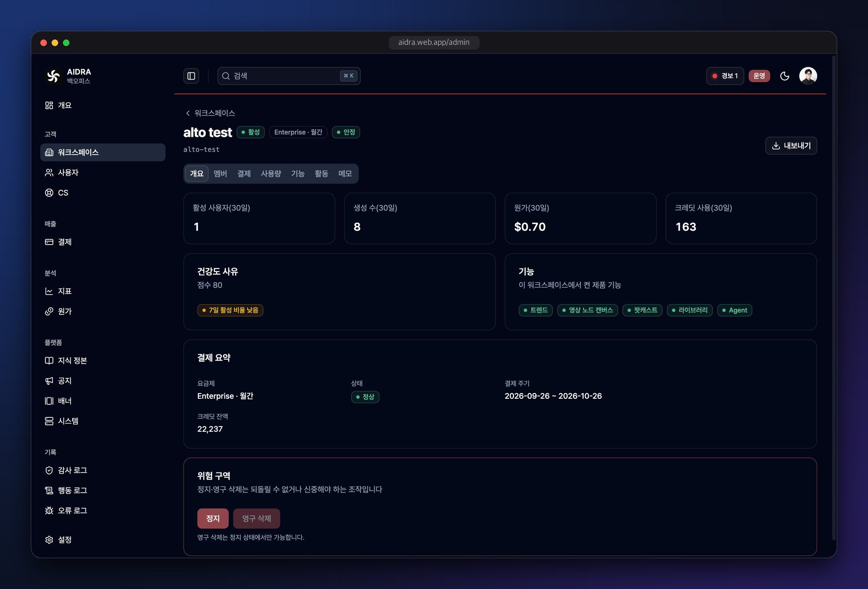The image size is (868, 589).
Task: Open 사용자 users icon in sidebar
Action: (49, 172)
